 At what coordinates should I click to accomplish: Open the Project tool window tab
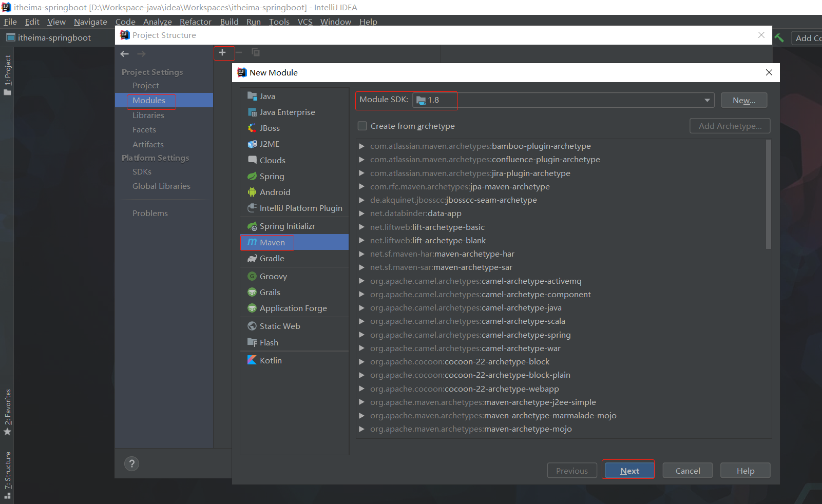point(7,75)
